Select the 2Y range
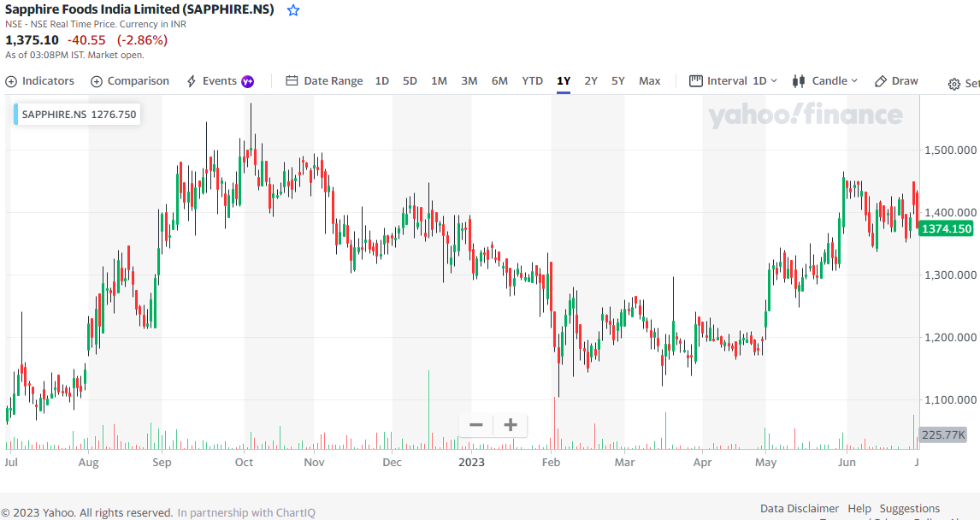 (591, 81)
